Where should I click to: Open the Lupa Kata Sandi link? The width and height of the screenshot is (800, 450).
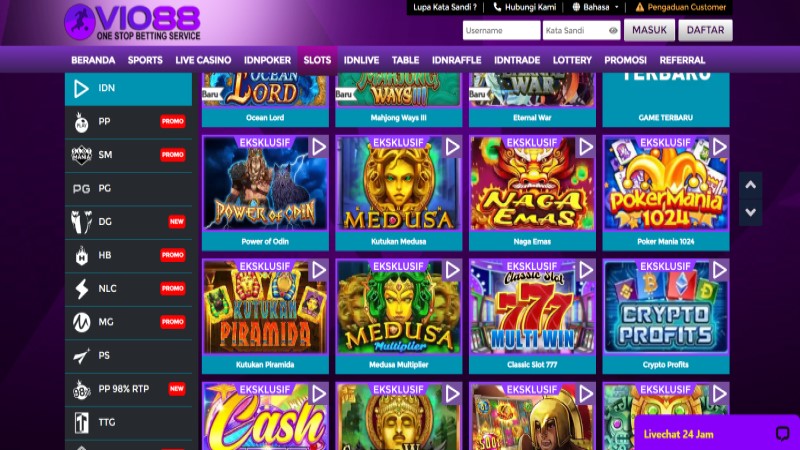pyautogui.click(x=444, y=7)
